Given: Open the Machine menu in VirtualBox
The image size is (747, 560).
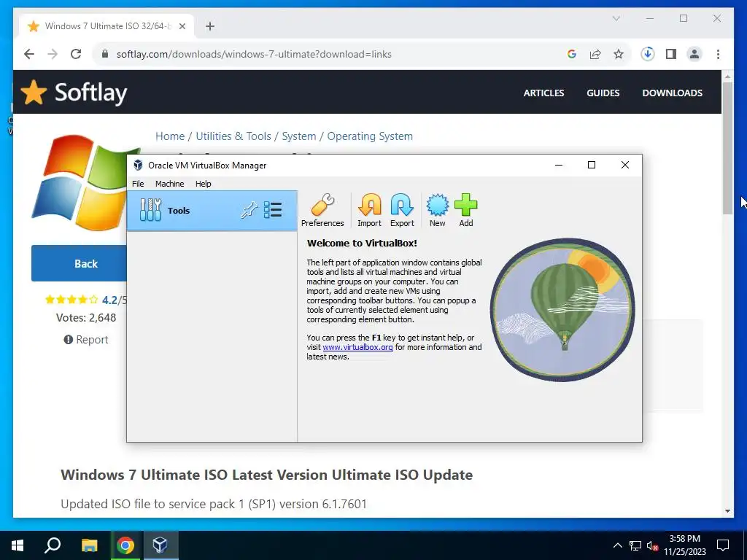Looking at the screenshot, I should coord(169,184).
